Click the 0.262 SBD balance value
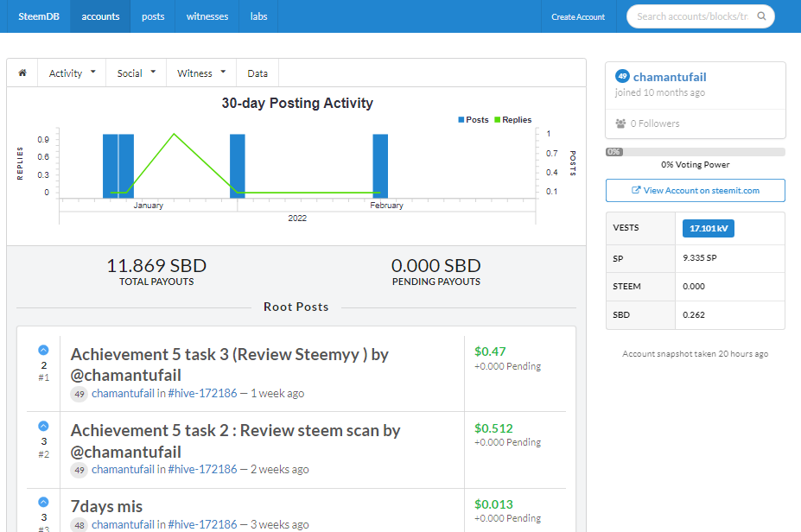 pyautogui.click(x=694, y=315)
